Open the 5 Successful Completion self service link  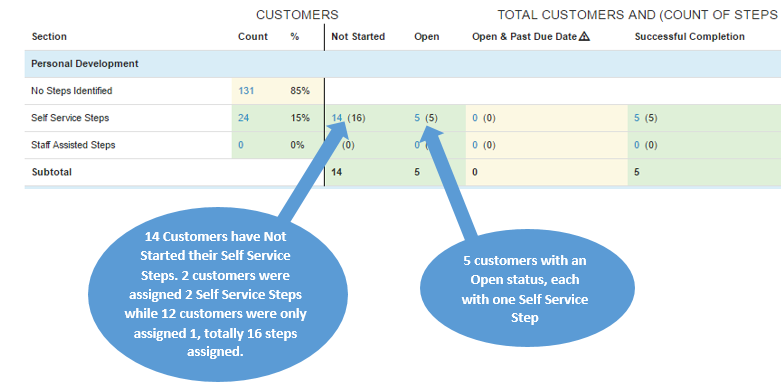pos(638,118)
